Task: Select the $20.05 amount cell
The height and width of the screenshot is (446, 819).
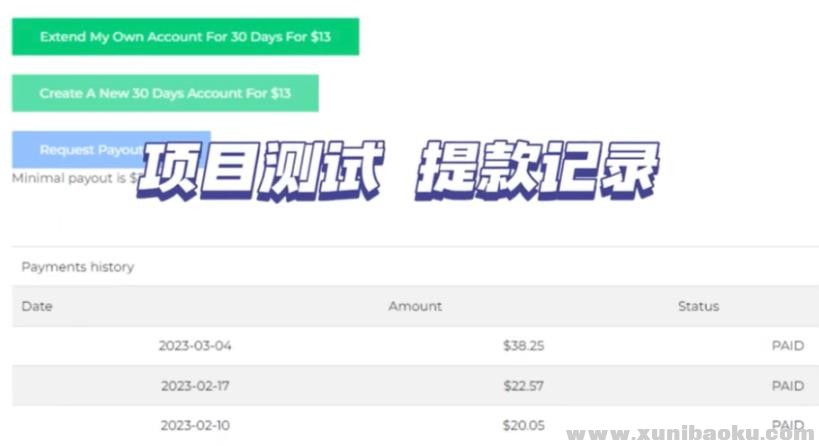Action: [x=523, y=425]
